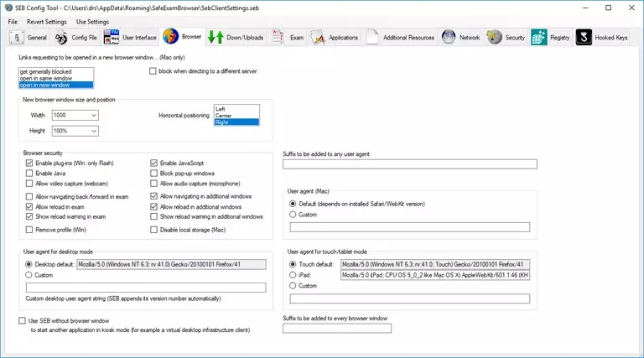Click the custom Mac user agent field
This screenshot has height=358, width=644.
409,227
